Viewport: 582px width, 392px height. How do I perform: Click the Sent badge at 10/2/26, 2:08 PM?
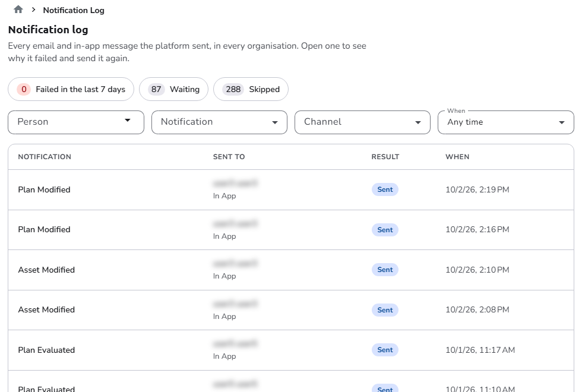(385, 310)
